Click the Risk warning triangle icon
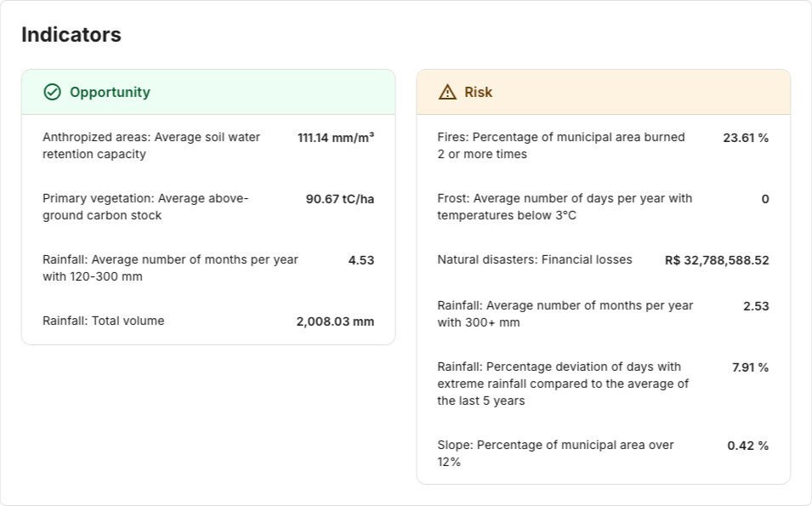812x506 pixels. pos(447,92)
